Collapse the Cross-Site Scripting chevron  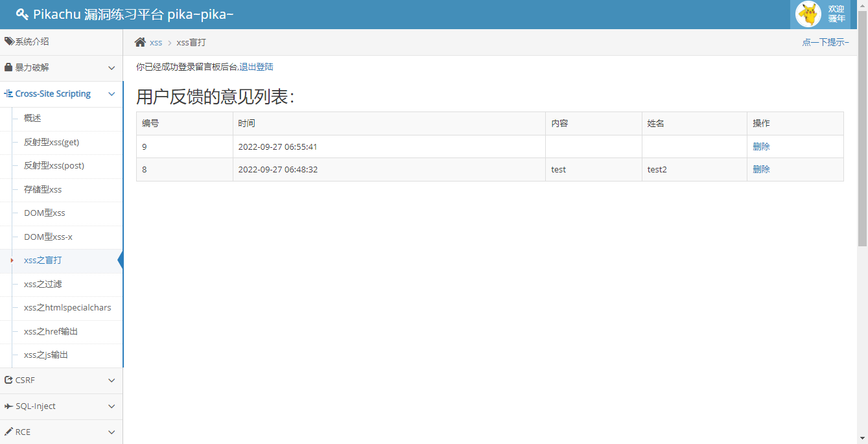click(x=111, y=94)
